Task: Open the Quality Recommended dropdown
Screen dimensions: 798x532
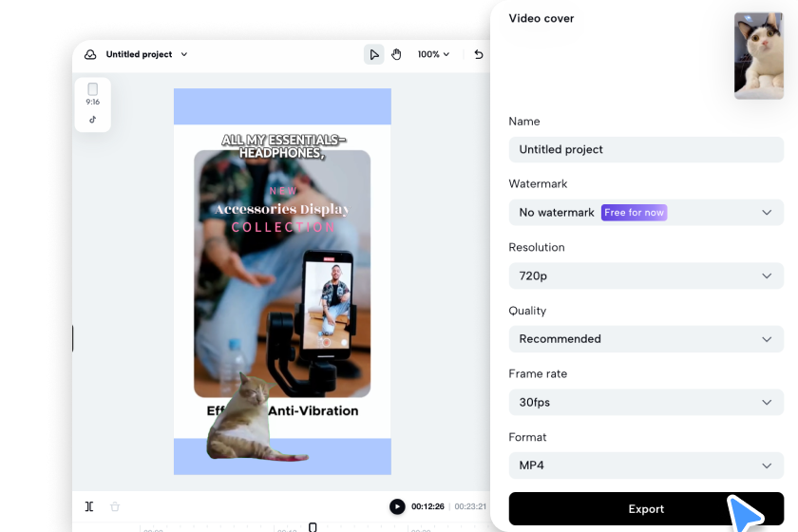Action: coord(646,339)
